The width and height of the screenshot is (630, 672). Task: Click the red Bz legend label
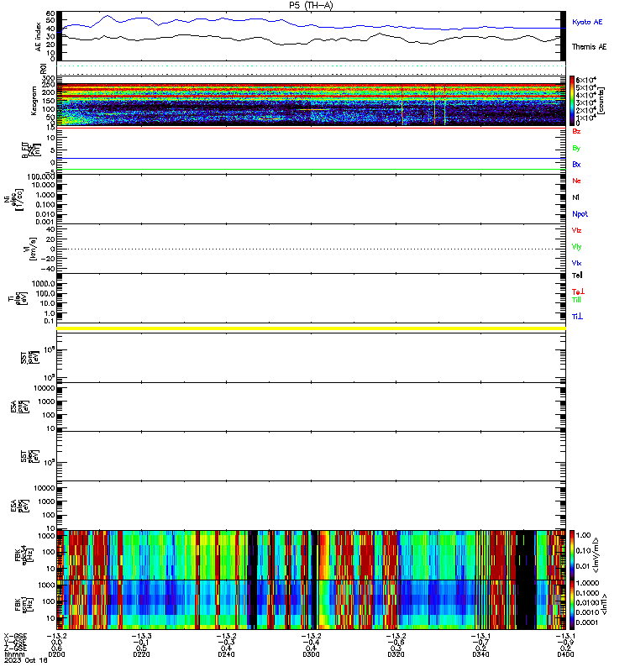pyautogui.click(x=576, y=131)
